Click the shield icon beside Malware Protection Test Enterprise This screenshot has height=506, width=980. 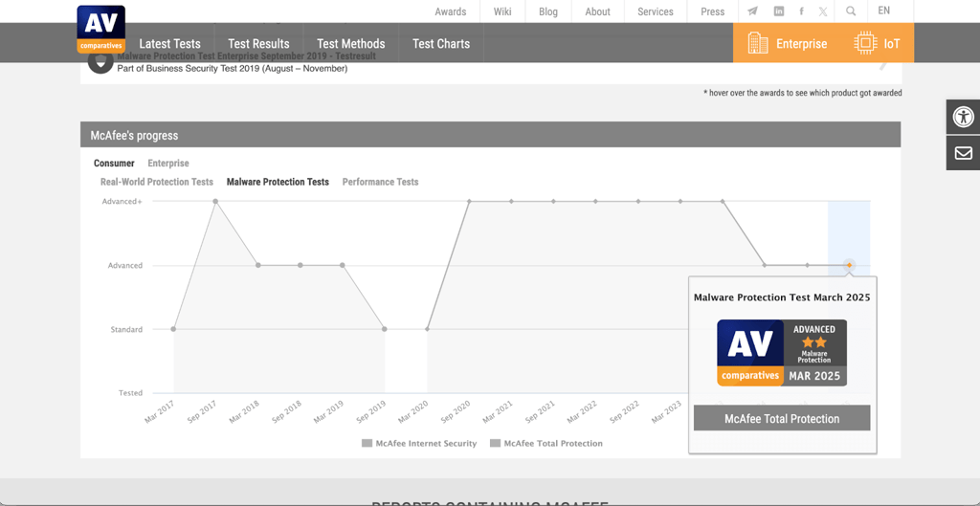pos(100,62)
